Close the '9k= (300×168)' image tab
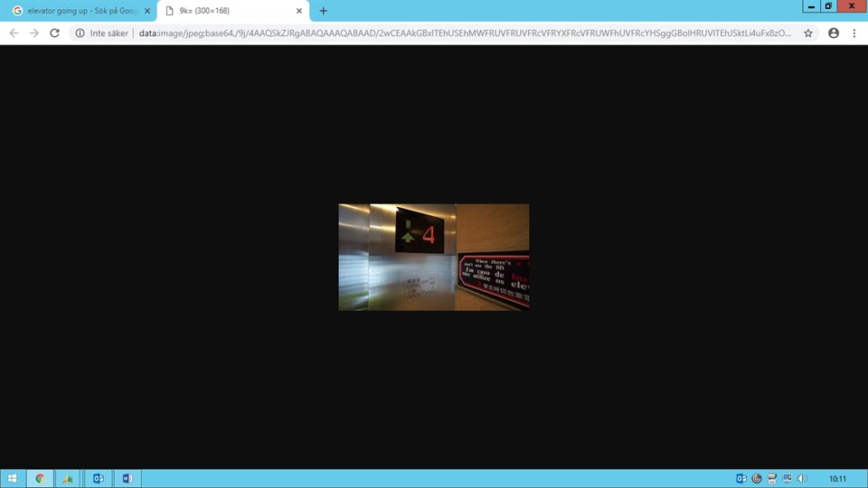 point(299,11)
